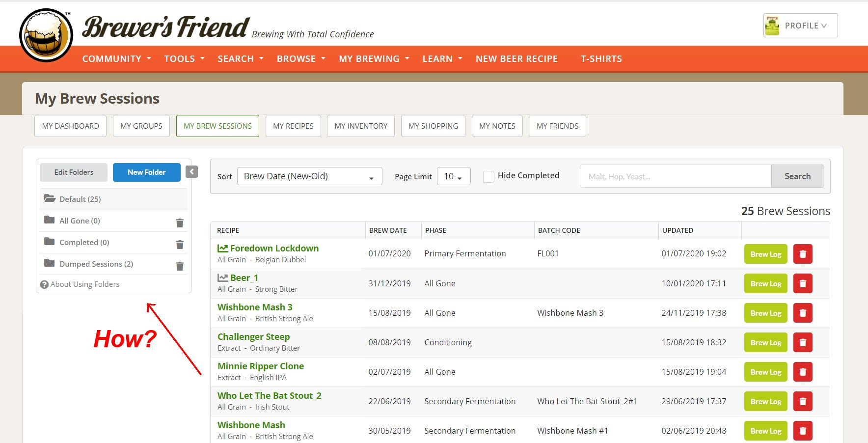The height and width of the screenshot is (443, 868).
Task: Open Brew Log for Wishbone Mash 3
Action: [765, 313]
